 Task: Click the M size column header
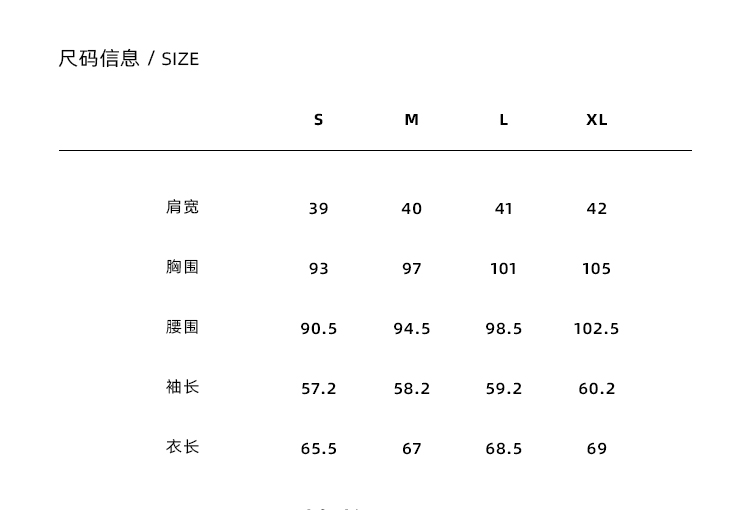tap(411, 120)
